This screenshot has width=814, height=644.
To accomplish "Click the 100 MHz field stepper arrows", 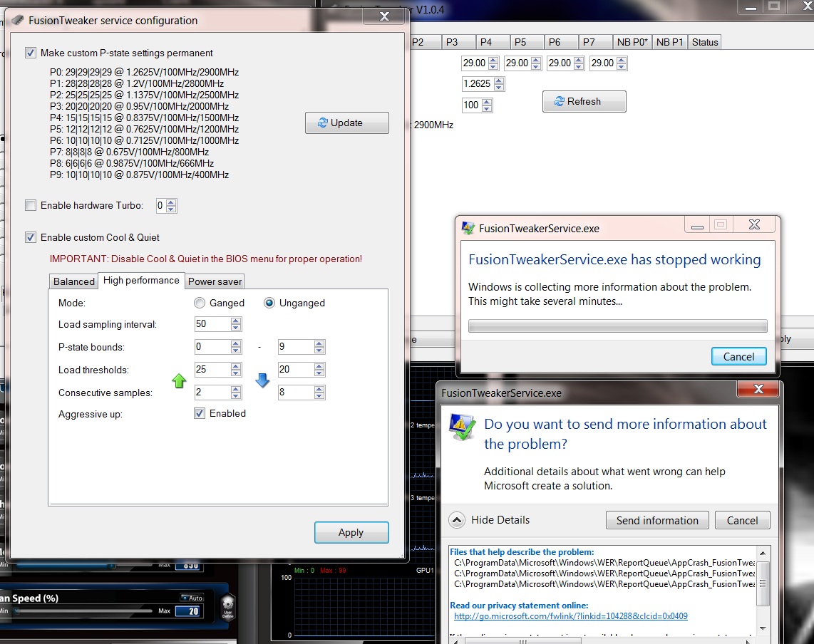I will click(x=486, y=105).
